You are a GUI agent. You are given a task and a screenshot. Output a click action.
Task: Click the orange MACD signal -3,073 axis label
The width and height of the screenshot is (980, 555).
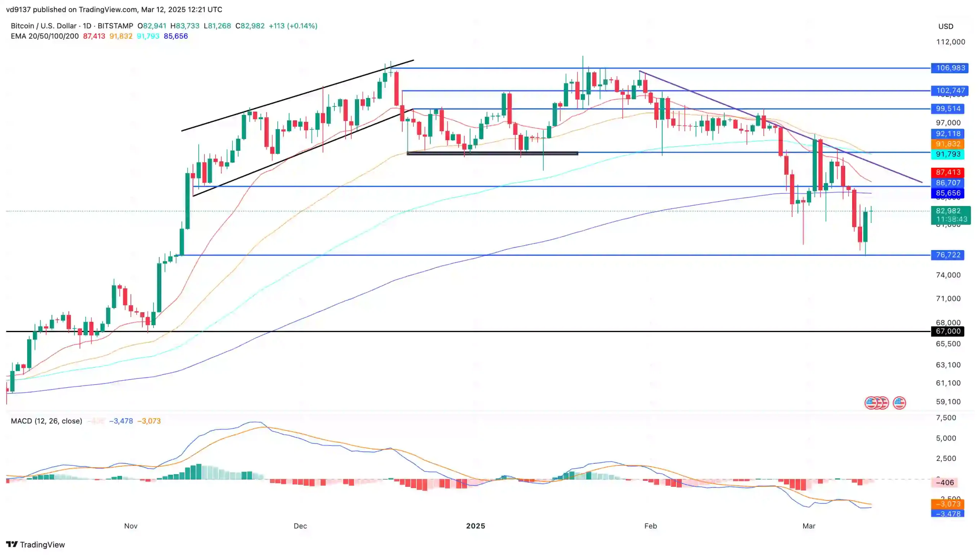pyautogui.click(x=947, y=504)
